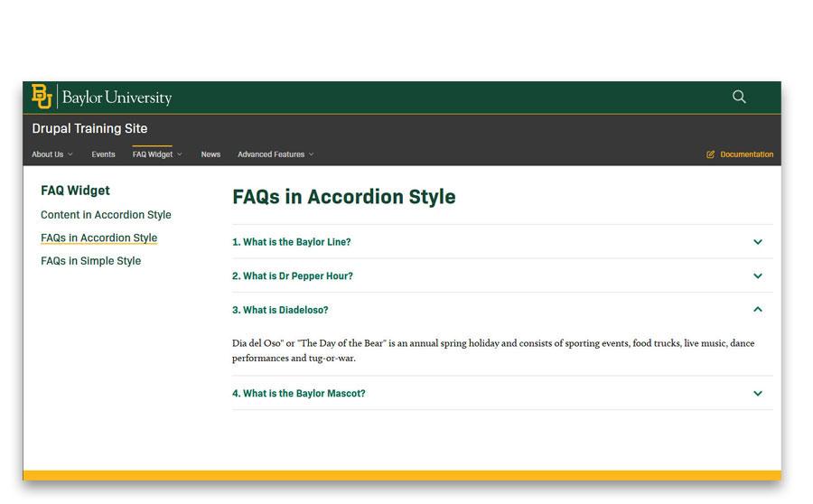The width and height of the screenshot is (813, 504).
Task: Click the Documentation edit pencil icon
Action: coord(710,154)
